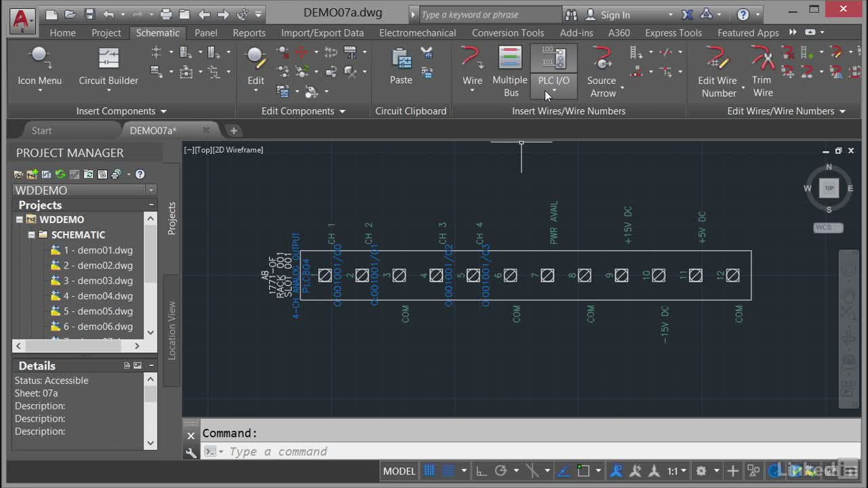This screenshot has width=868, height=488.
Task: Toggle Polar tracking in the status bar
Action: point(500,470)
